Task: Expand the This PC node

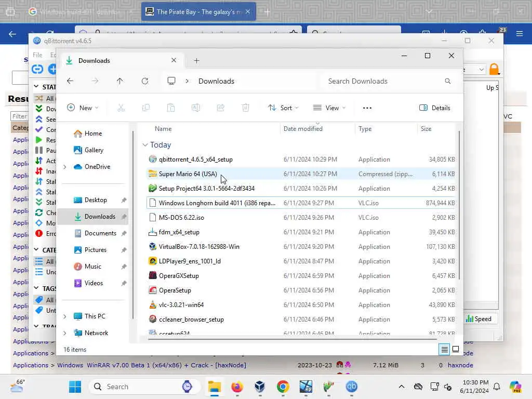Action: pyautogui.click(x=65, y=316)
